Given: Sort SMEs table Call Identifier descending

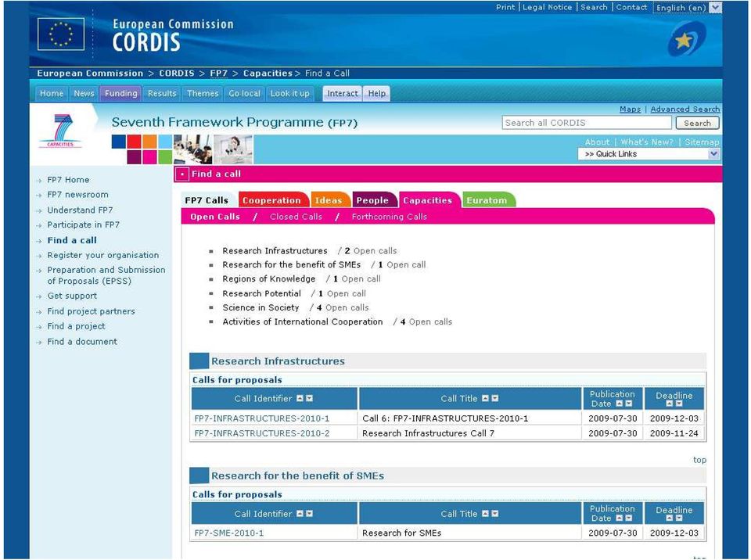Looking at the screenshot, I should click(310, 514).
